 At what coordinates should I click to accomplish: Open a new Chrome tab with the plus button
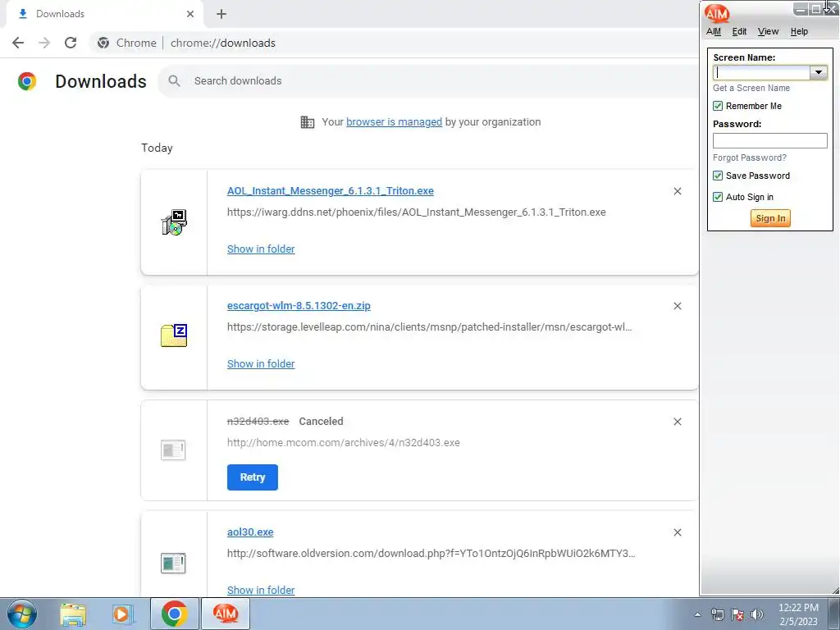pyautogui.click(x=221, y=14)
